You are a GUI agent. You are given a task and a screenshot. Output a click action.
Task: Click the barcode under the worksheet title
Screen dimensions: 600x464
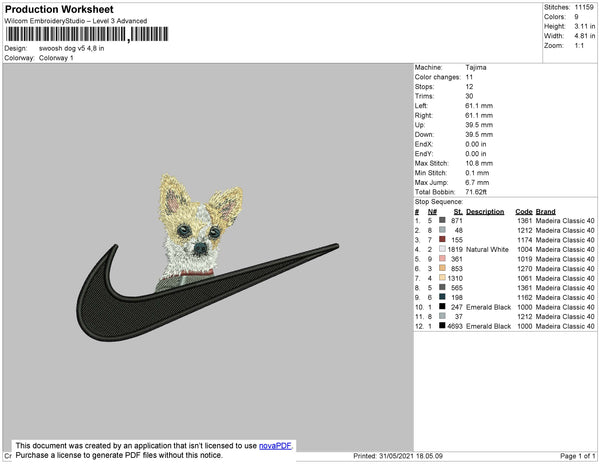pos(87,34)
